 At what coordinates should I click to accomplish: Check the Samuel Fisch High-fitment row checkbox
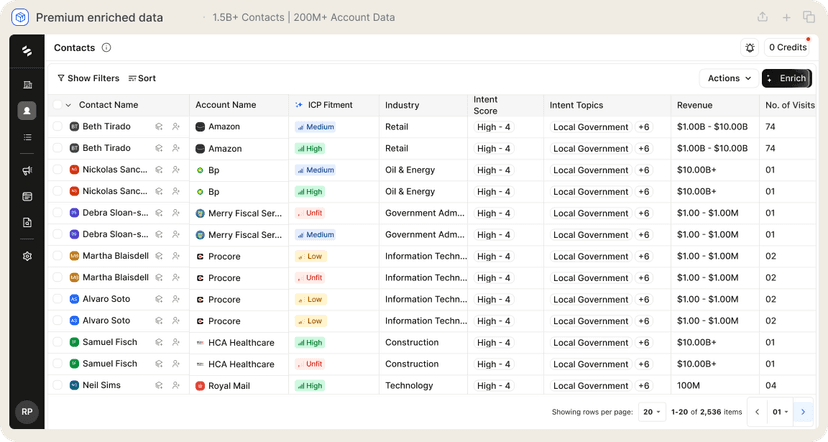(x=58, y=342)
